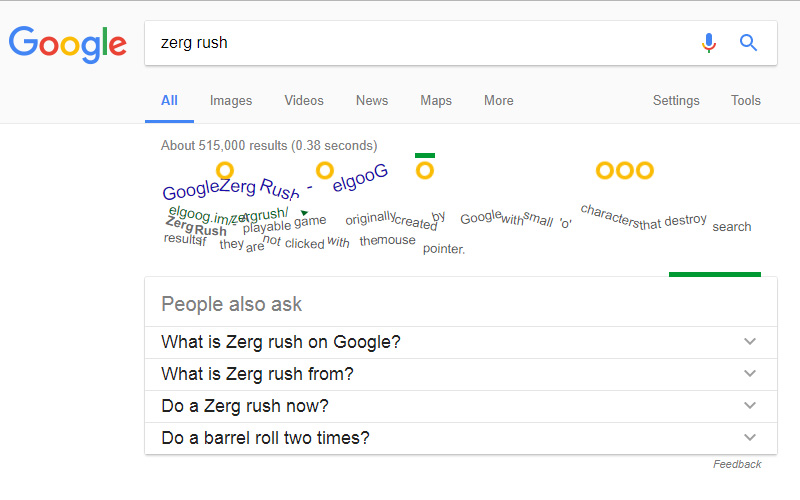Click the green health bar above the results box

pos(715,274)
